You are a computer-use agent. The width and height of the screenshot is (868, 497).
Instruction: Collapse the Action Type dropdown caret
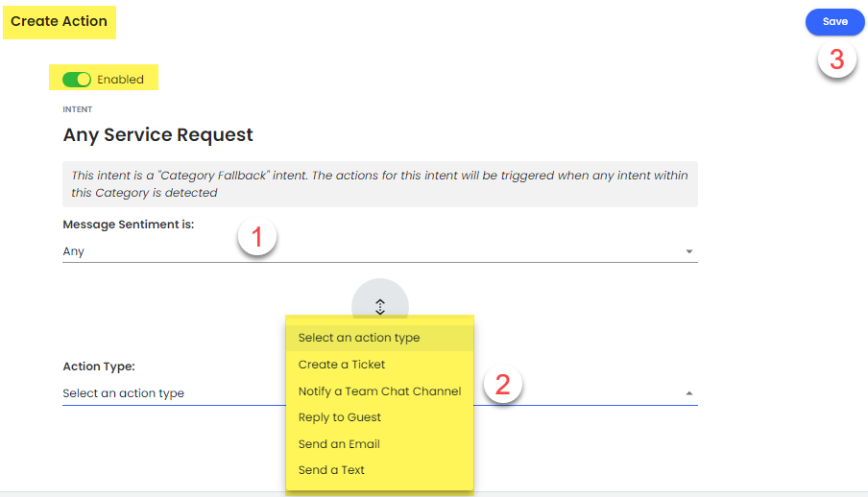coord(688,393)
